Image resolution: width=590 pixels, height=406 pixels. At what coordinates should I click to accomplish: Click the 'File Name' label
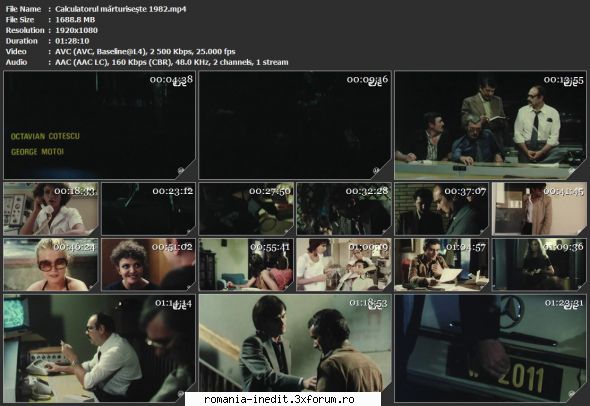23,9
